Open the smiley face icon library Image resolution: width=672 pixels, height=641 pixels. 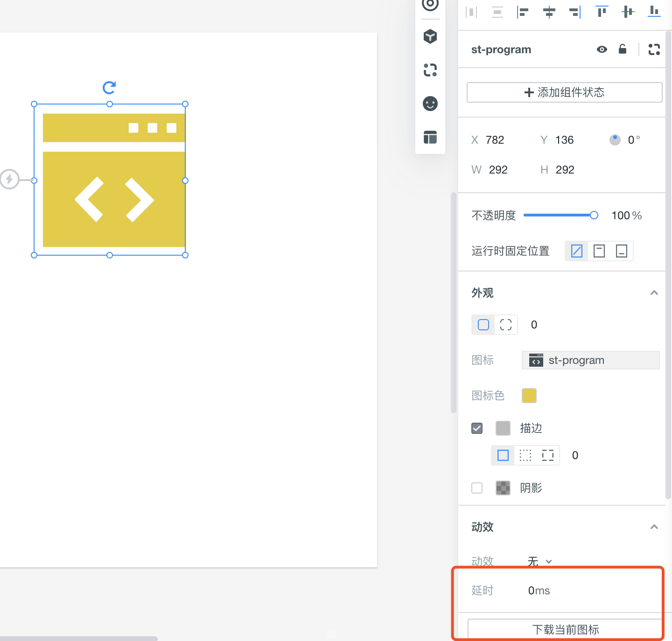coord(430,104)
